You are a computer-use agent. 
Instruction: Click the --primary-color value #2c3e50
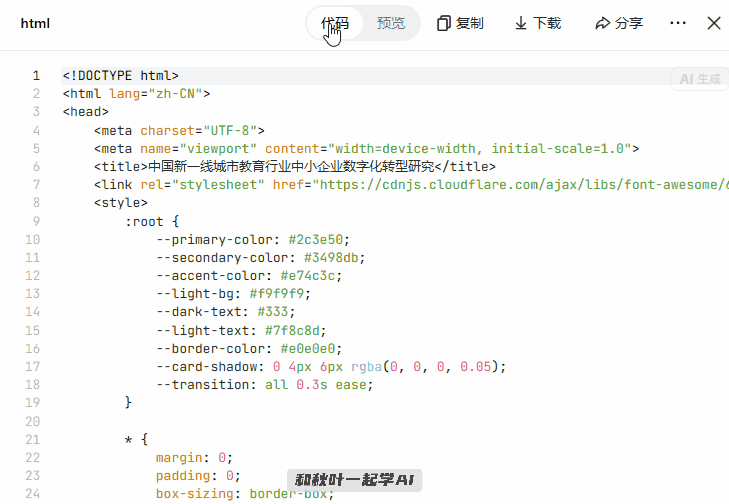319,239
